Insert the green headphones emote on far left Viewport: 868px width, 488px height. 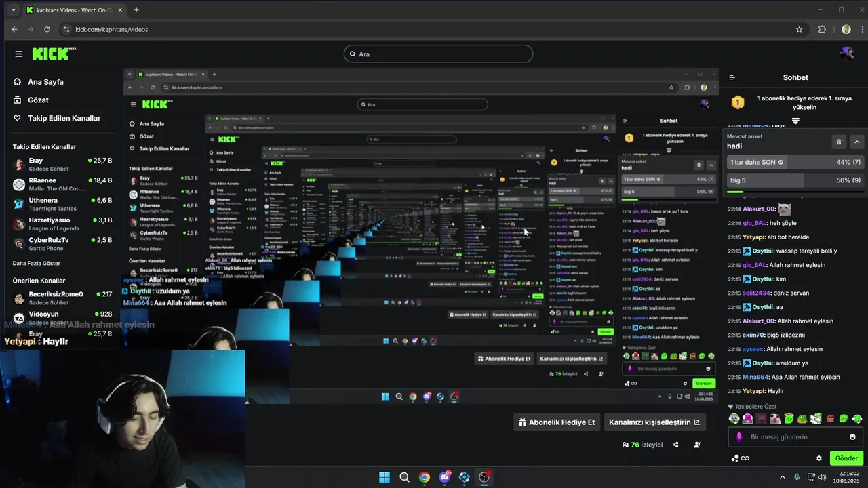(734, 419)
